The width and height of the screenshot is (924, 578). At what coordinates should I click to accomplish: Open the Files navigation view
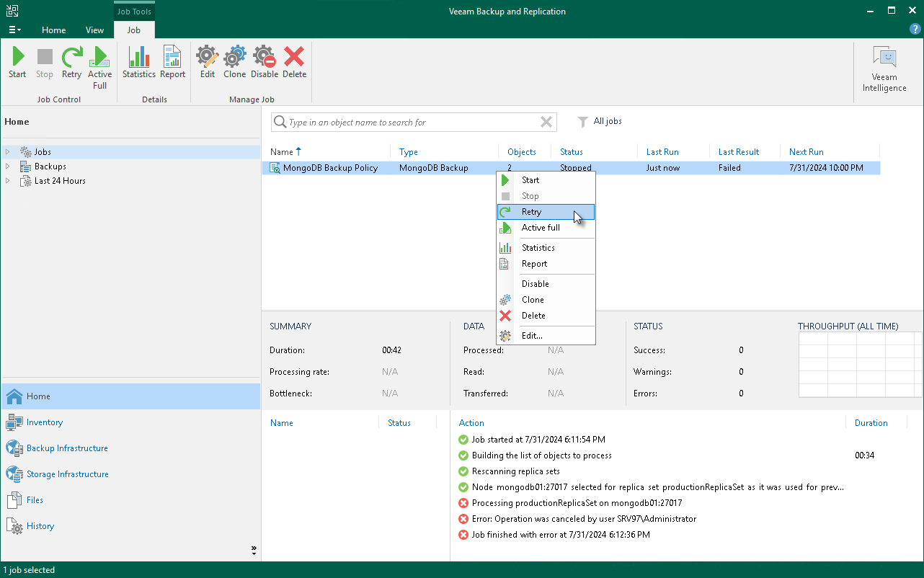coord(130,500)
